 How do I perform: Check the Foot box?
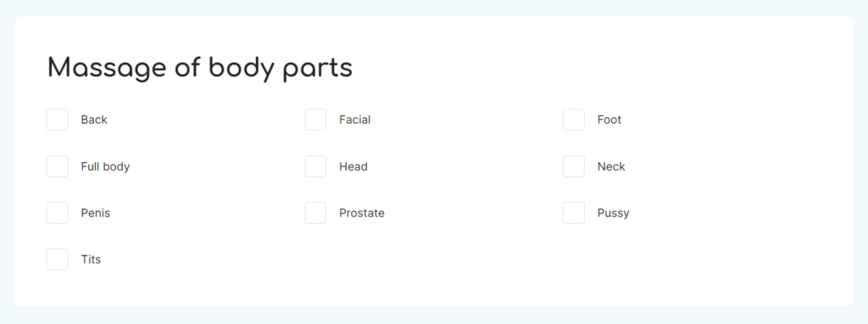[x=574, y=120]
